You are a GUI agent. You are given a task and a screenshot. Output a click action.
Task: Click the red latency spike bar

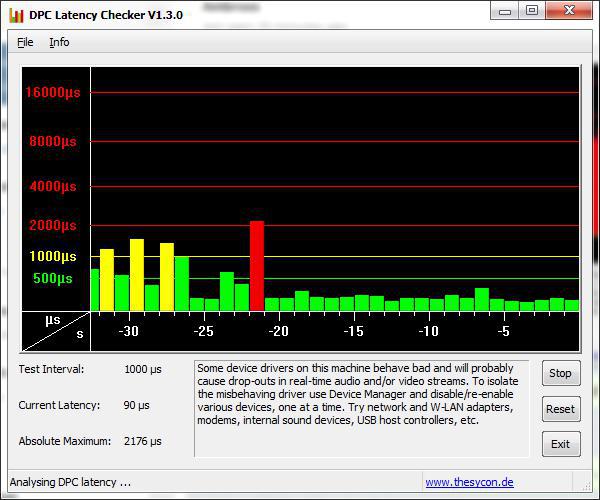[x=257, y=265]
